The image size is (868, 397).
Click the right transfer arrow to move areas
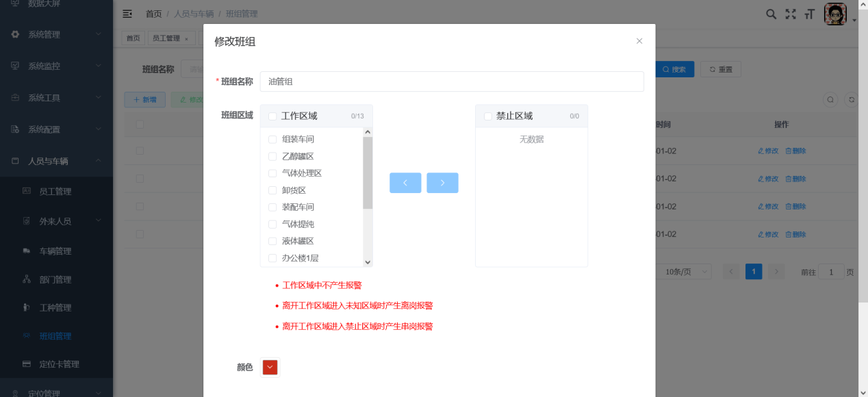pyautogui.click(x=442, y=183)
